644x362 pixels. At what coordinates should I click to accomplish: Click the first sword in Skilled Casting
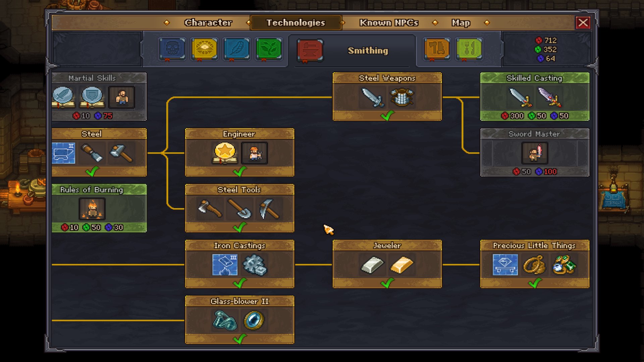pyautogui.click(x=520, y=98)
